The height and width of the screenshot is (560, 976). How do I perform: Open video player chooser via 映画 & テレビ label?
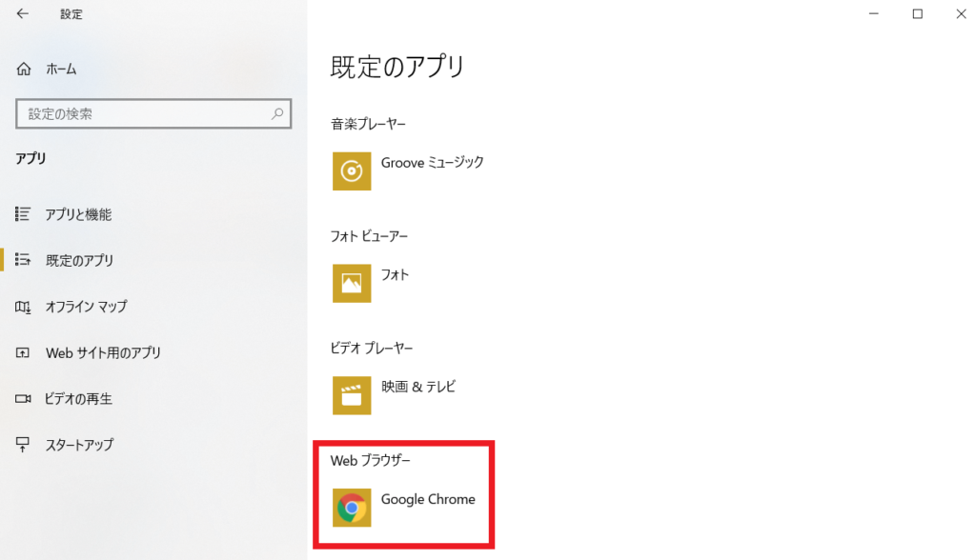[x=418, y=388]
